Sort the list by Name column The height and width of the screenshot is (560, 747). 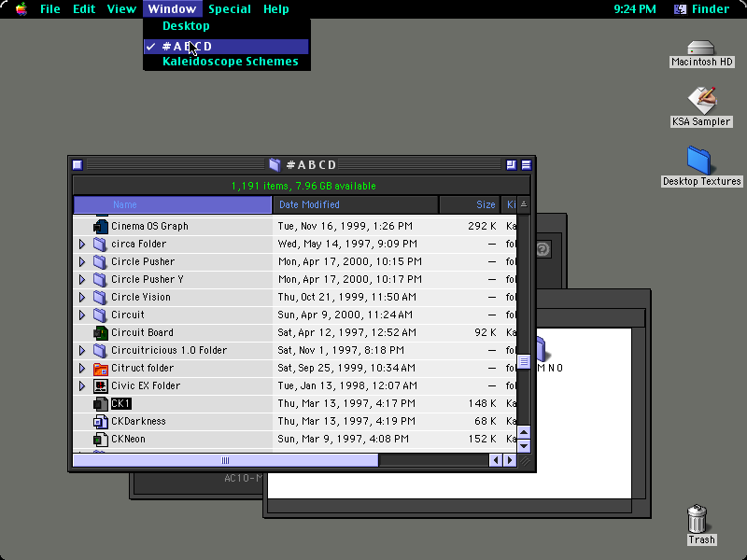[x=173, y=204]
